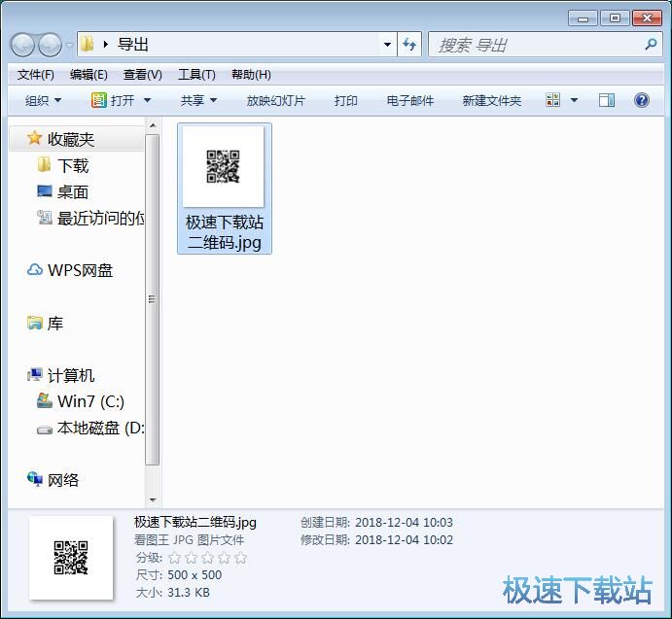Set rating to one star
Viewport: 672px width, 619px height.
tap(174, 558)
